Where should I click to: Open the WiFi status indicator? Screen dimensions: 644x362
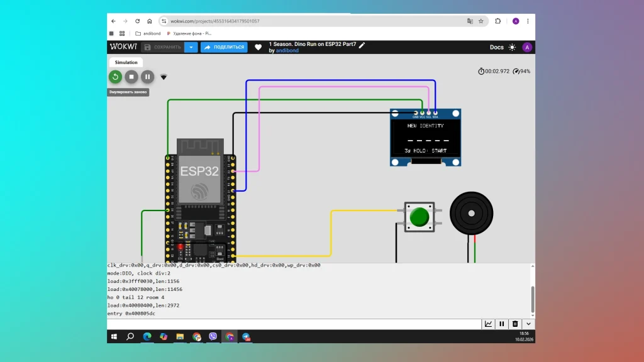[164, 77]
